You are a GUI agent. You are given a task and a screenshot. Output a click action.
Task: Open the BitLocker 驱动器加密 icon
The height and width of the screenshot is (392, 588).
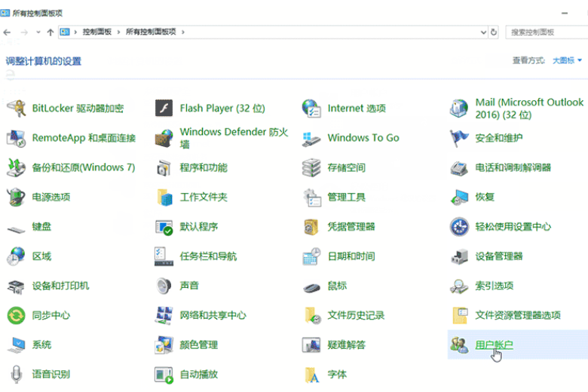16,109
